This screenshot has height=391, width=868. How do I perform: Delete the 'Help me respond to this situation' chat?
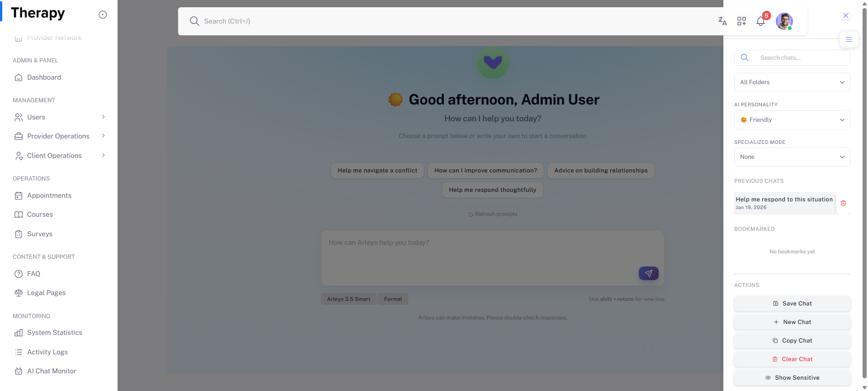click(x=843, y=203)
